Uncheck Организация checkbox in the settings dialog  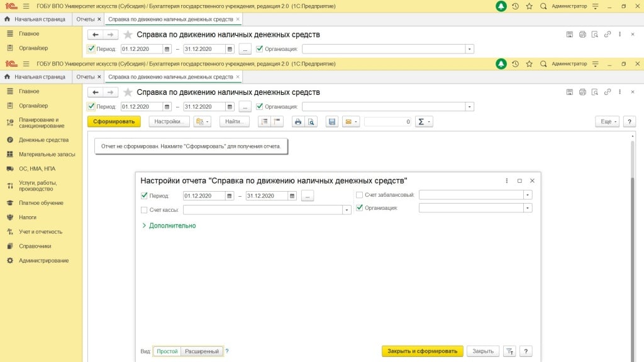coord(359,208)
